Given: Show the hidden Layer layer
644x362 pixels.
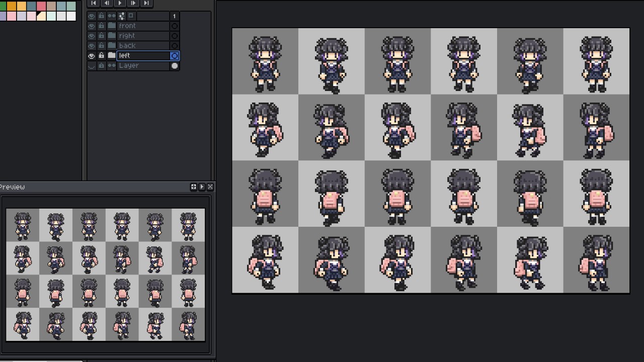Looking at the screenshot, I should (92, 66).
